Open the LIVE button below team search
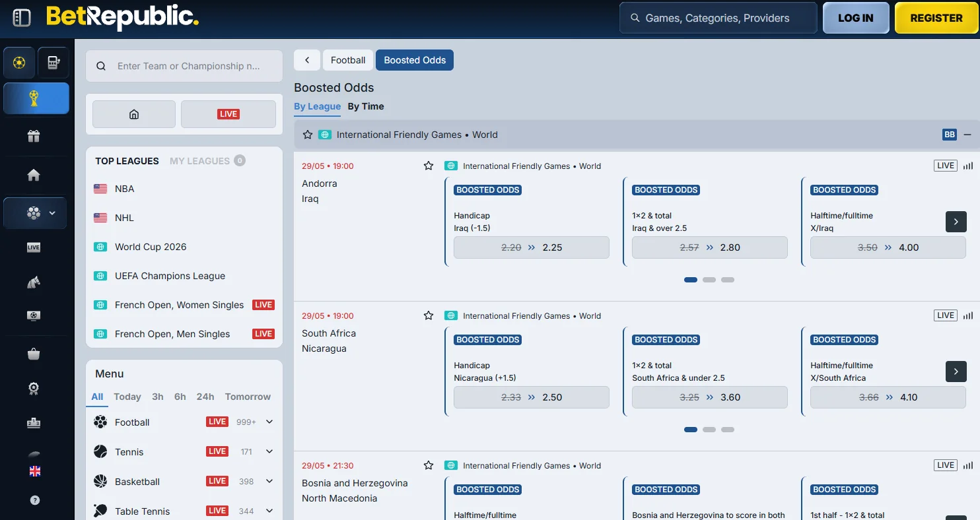980x520 pixels. click(228, 114)
